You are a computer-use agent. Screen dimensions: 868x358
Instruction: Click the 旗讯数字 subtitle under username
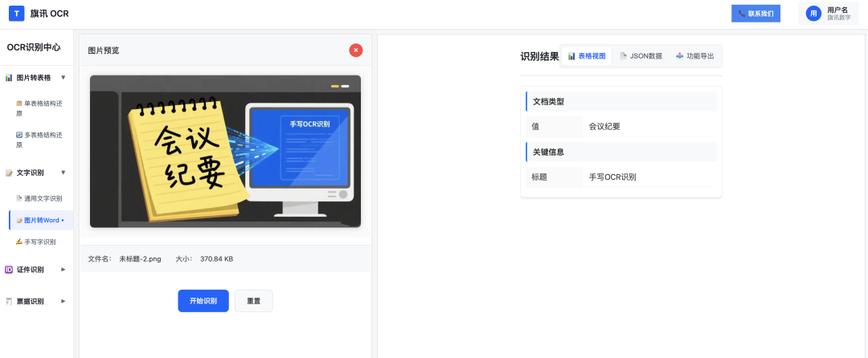pyautogui.click(x=839, y=18)
